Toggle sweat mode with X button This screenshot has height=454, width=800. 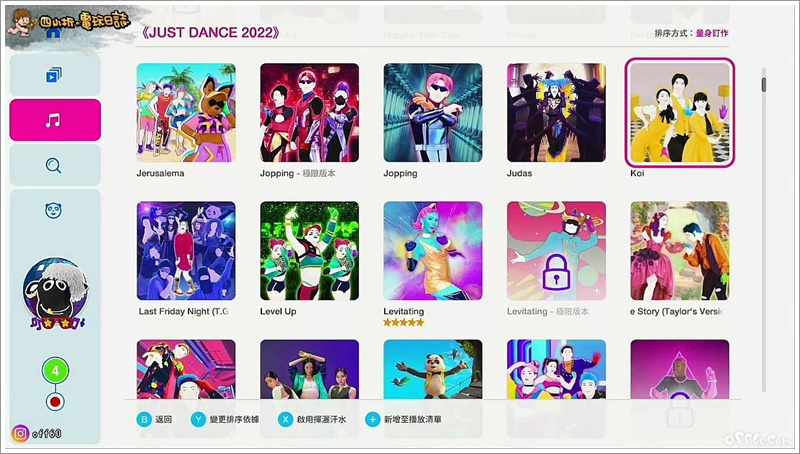pyautogui.click(x=285, y=419)
